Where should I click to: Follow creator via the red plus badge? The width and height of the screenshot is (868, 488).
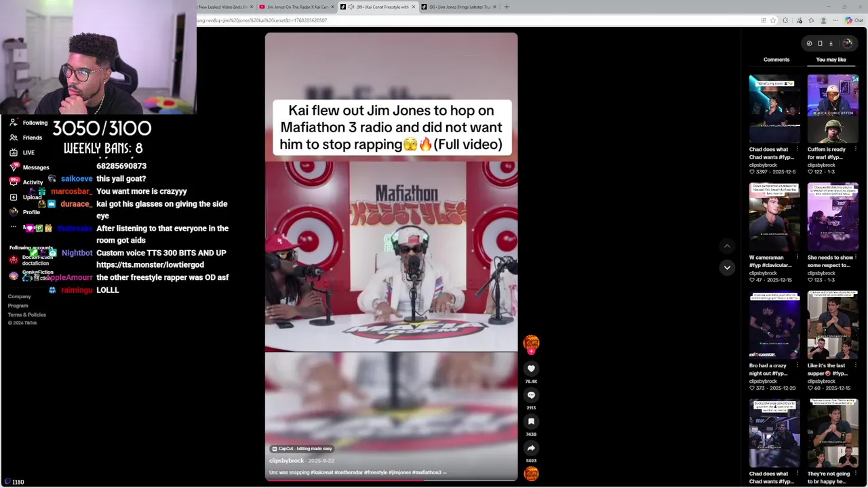coord(531,351)
